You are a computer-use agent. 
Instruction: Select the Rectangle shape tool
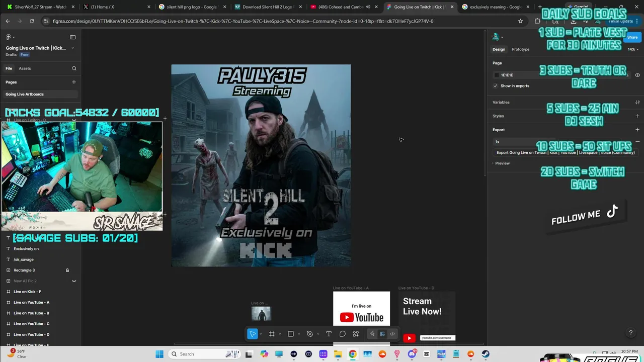click(x=291, y=334)
